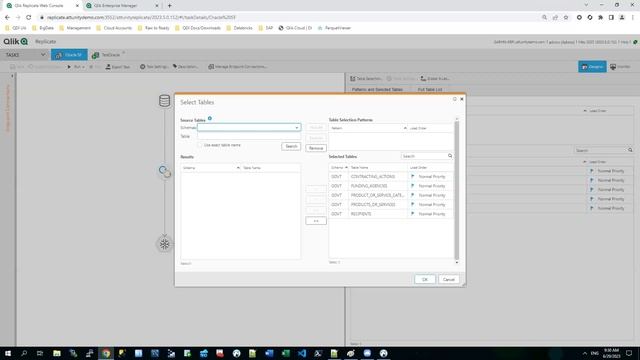Click the background panel search magnifier icon

tap(630, 150)
